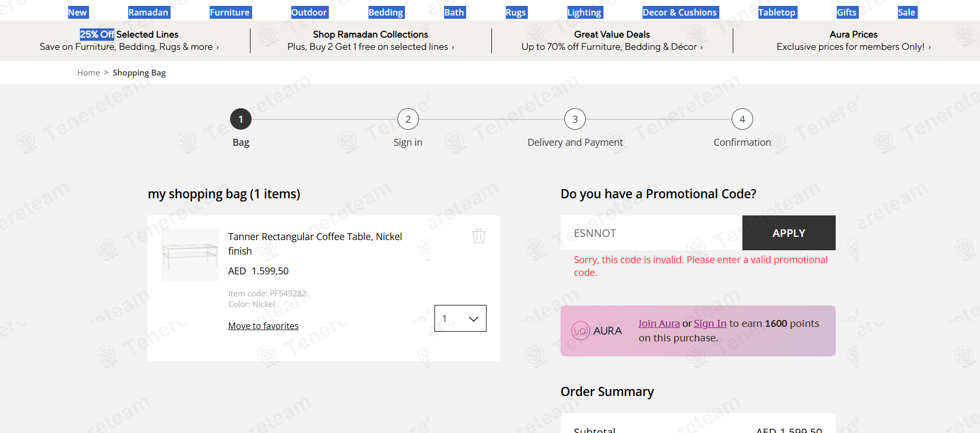
Task: Click step 4 Confirmation circle
Action: 742,119
